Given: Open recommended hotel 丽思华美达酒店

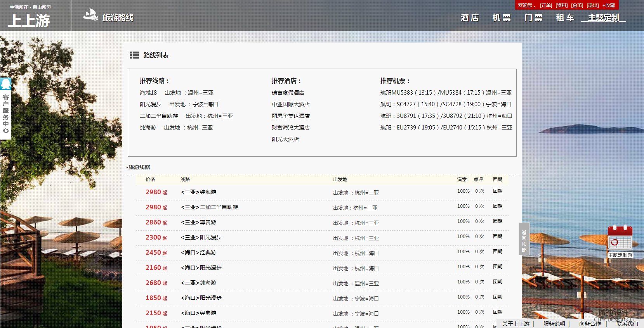Looking at the screenshot, I should pos(291,116).
